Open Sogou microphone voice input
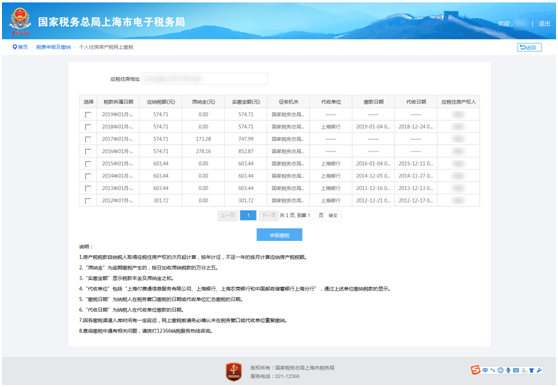 (508, 370)
